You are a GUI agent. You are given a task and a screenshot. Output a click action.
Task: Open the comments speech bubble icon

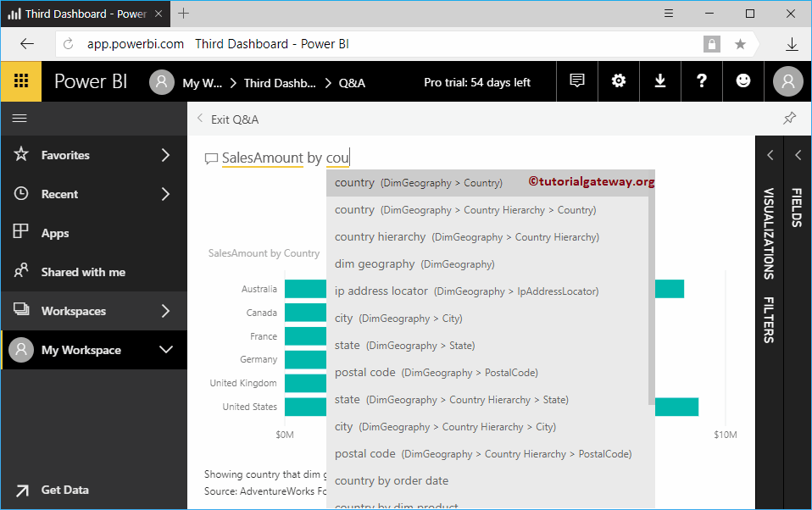point(576,80)
